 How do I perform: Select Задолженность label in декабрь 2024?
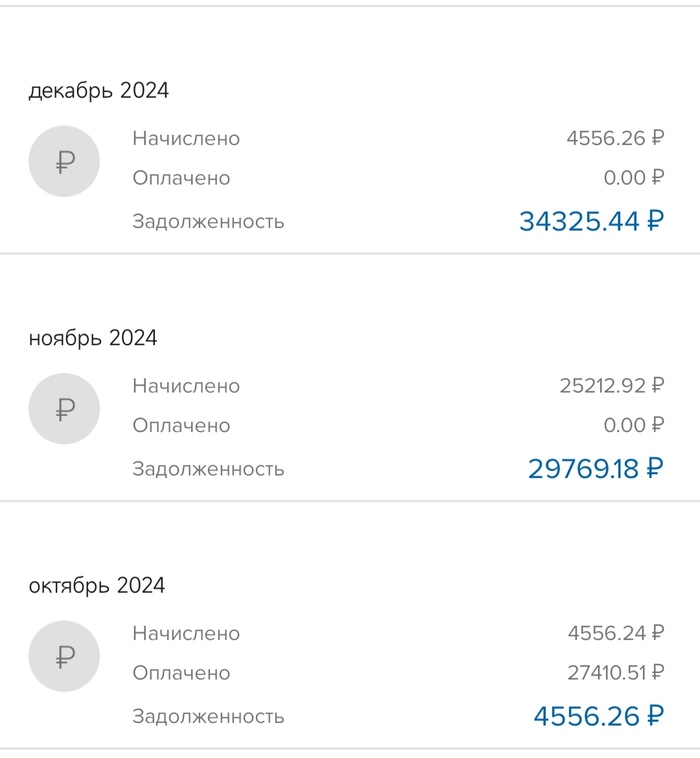point(208,222)
